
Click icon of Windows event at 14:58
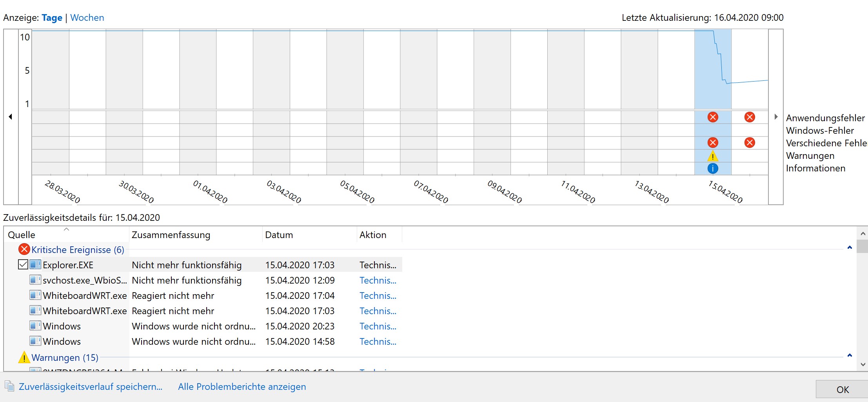[35, 341]
